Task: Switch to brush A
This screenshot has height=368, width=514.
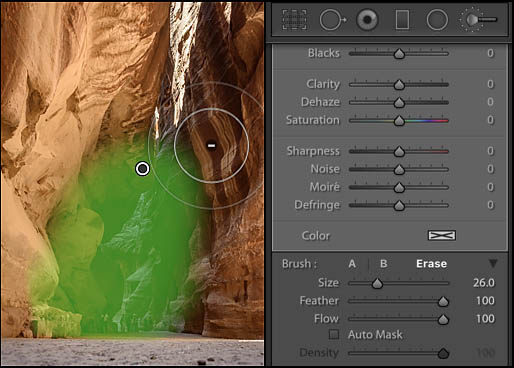Action: [x=352, y=264]
